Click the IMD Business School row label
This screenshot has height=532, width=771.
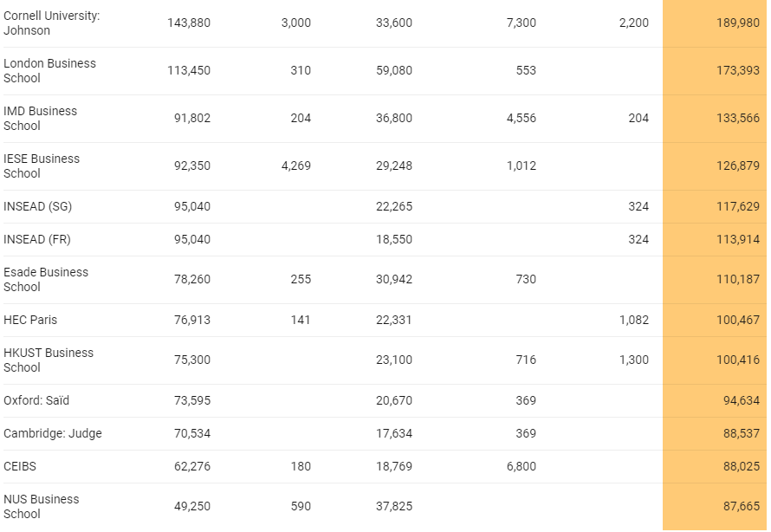(x=40, y=119)
